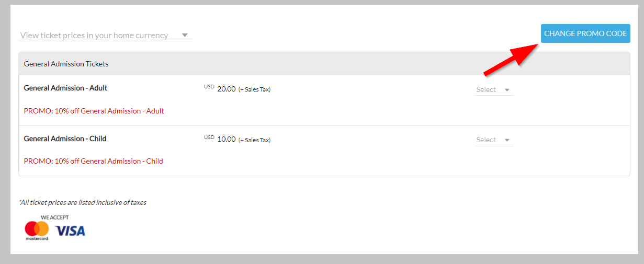
Task: Click the Child 10% off promo text
Action: (x=94, y=161)
